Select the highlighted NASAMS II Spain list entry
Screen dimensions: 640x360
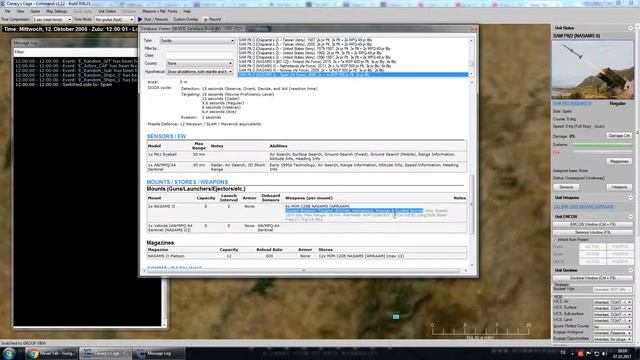pyautogui.click(x=353, y=75)
